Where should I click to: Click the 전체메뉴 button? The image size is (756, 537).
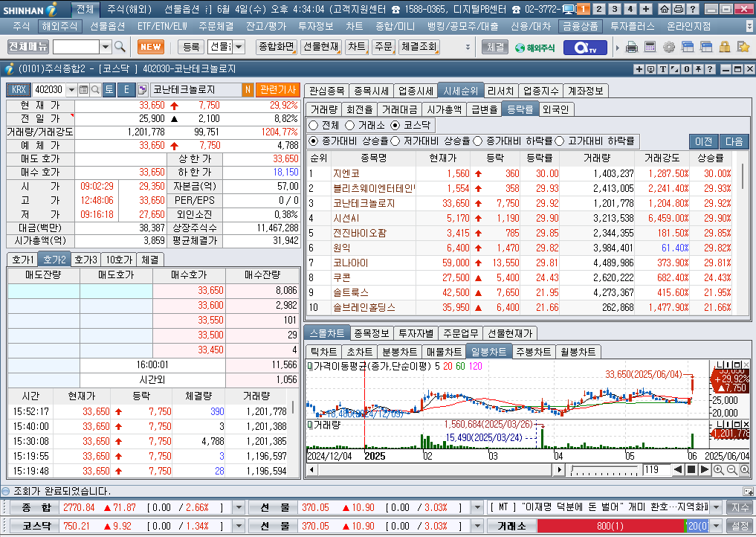(28, 47)
